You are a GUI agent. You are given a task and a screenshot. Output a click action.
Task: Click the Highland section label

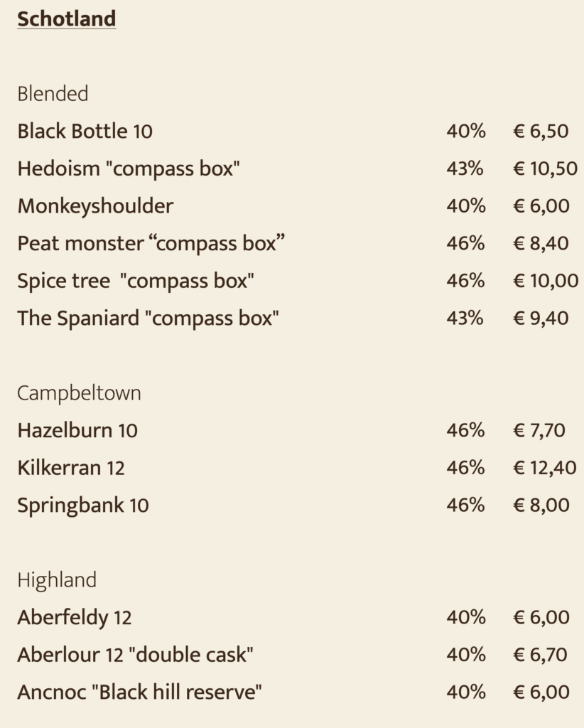click(57, 580)
